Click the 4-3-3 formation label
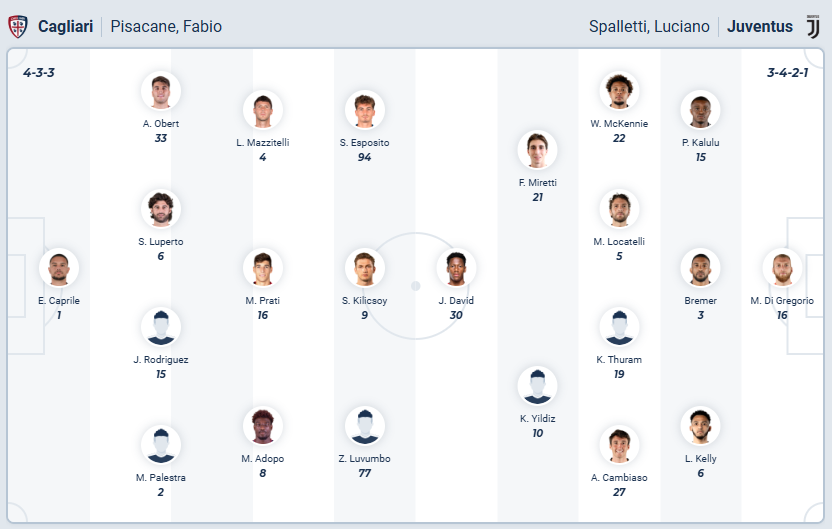This screenshot has height=529, width=832. coord(39,72)
